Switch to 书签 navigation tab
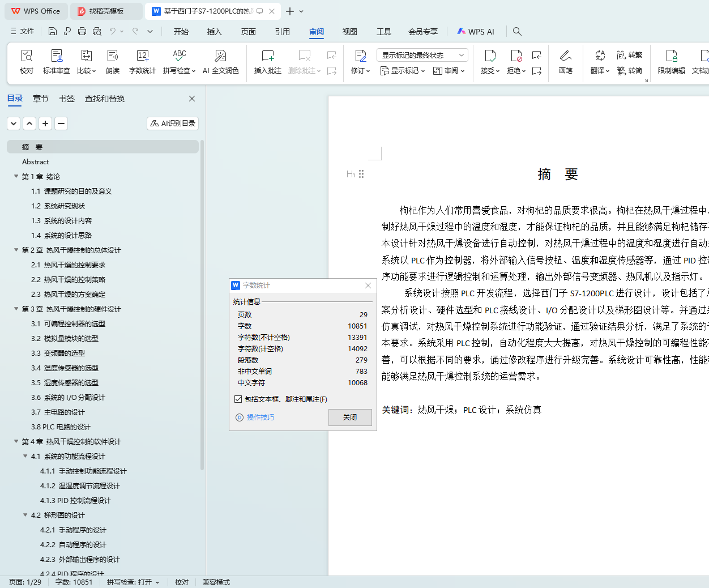The image size is (709, 588). [x=67, y=99]
